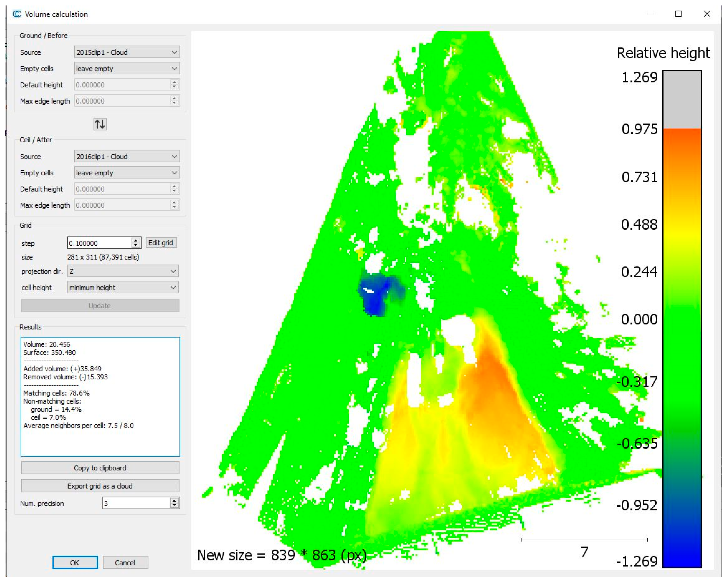Open cell height 'minimum height' dropdown

coord(123,287)
